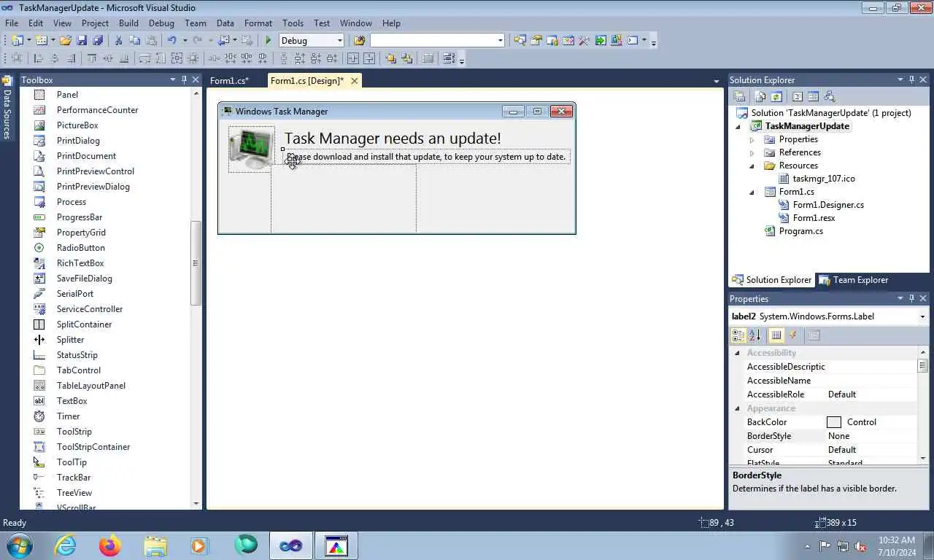Click the Properties grid scrollbar down arrow

pyautogui.click(x=923, y=458)
